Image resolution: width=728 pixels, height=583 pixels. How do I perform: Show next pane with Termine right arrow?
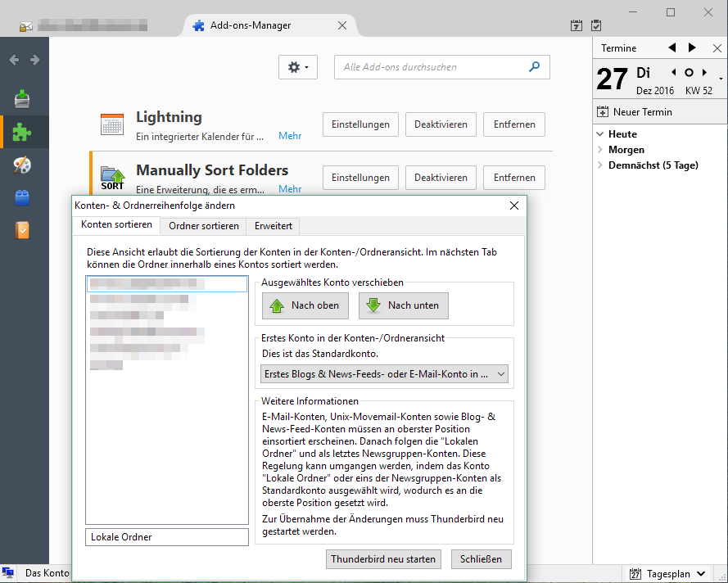point(692,47)
